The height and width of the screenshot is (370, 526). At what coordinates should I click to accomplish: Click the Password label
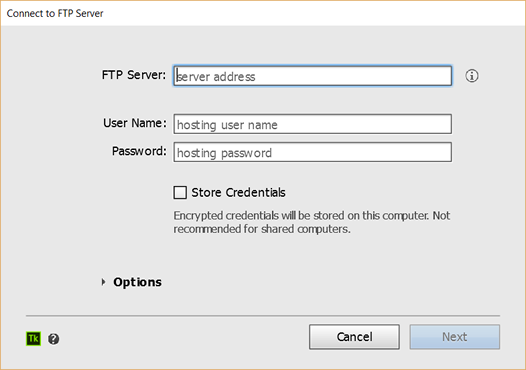139,151
